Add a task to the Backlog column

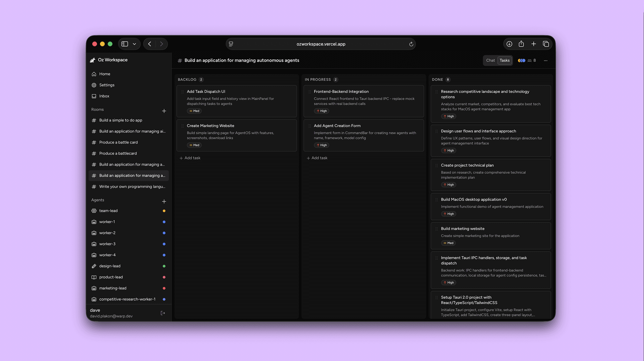coord(190,158)
